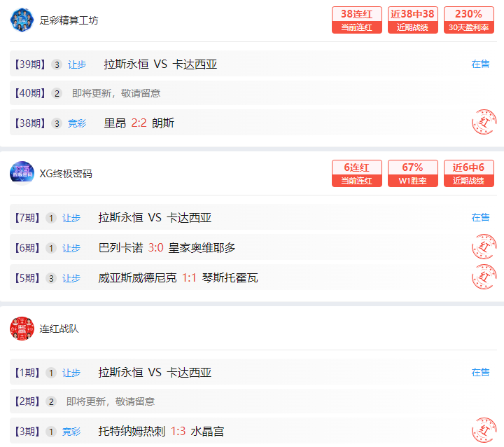
Task: Click the 【39期】 label
Action: coord(30,64)
